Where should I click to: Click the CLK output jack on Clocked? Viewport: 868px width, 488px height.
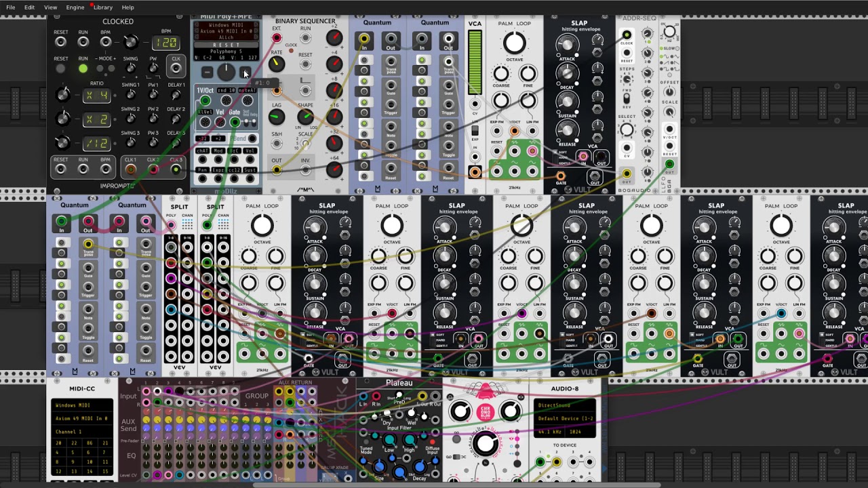coord(176,68)
